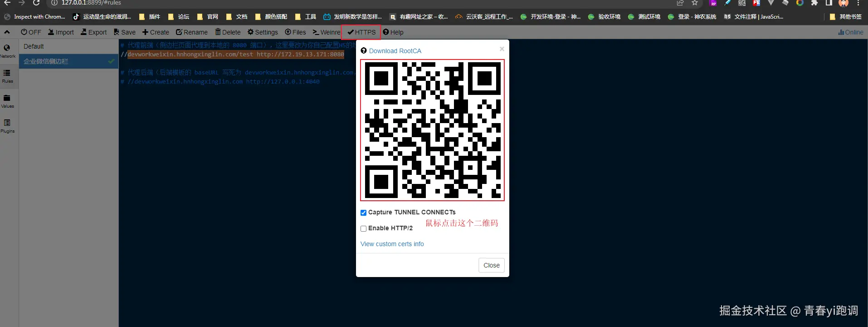Click the Download RootCA link
Viewport: 868px width, 327px height.
(x=395, y=51)
